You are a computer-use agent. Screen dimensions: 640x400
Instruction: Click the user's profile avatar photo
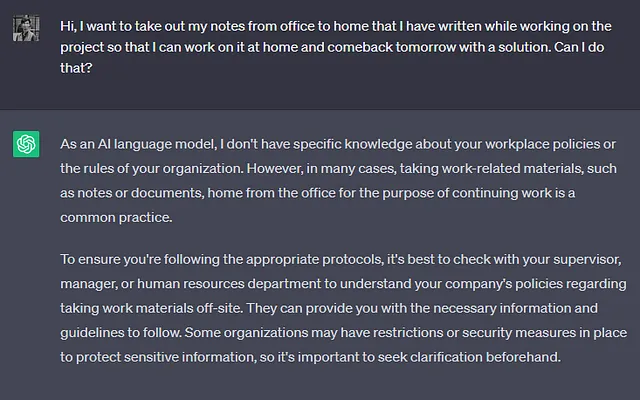(26, 28)
